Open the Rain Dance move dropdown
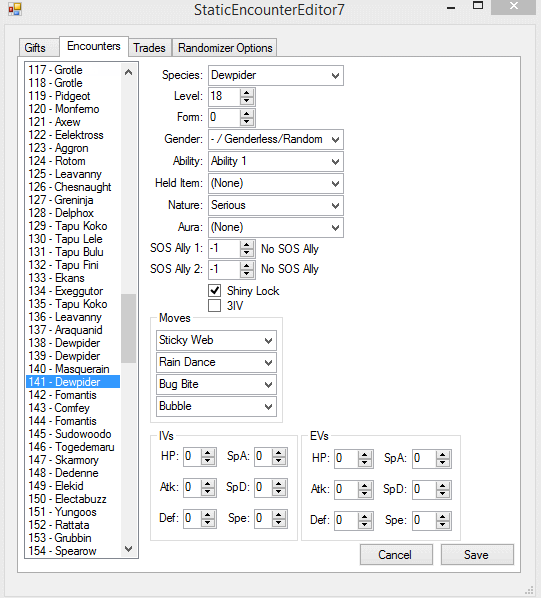The width and height of the screenshot is (541, 598). point(268,363)
